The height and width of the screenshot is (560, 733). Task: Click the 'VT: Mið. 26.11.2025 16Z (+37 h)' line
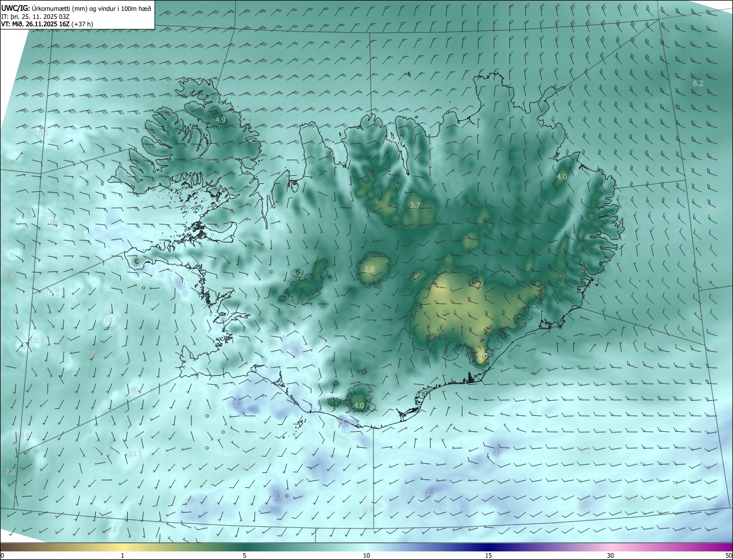click(48, 24)
